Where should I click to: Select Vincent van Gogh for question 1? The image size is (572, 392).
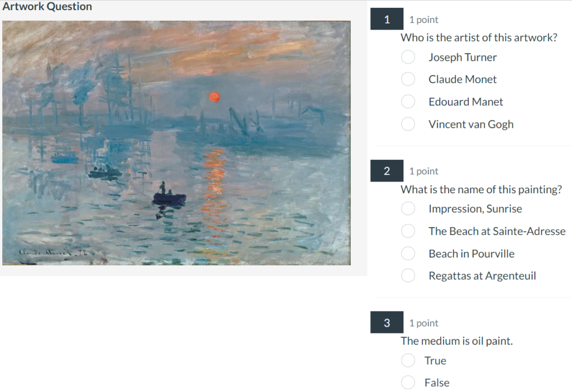(x=408, y=124)
